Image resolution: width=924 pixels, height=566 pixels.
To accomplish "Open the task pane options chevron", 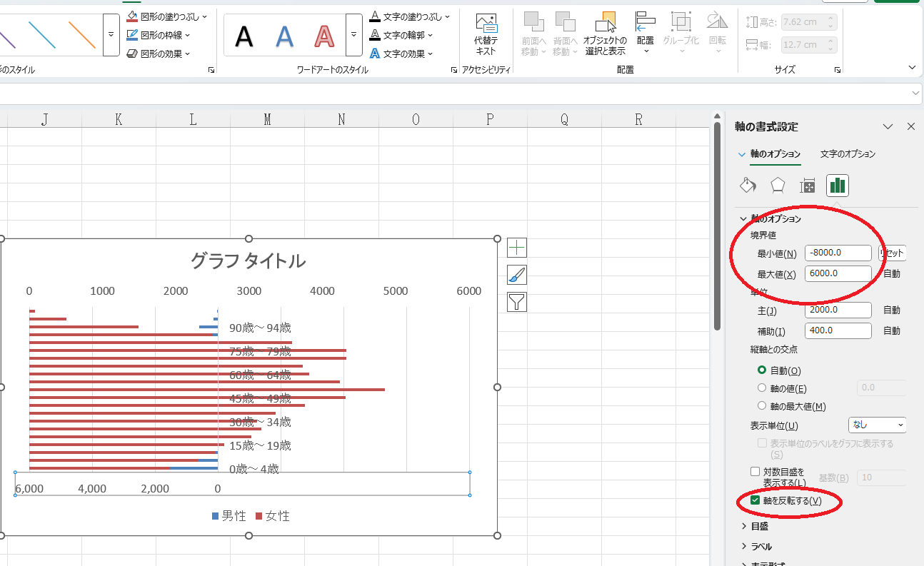I will [x=888, y=126].
